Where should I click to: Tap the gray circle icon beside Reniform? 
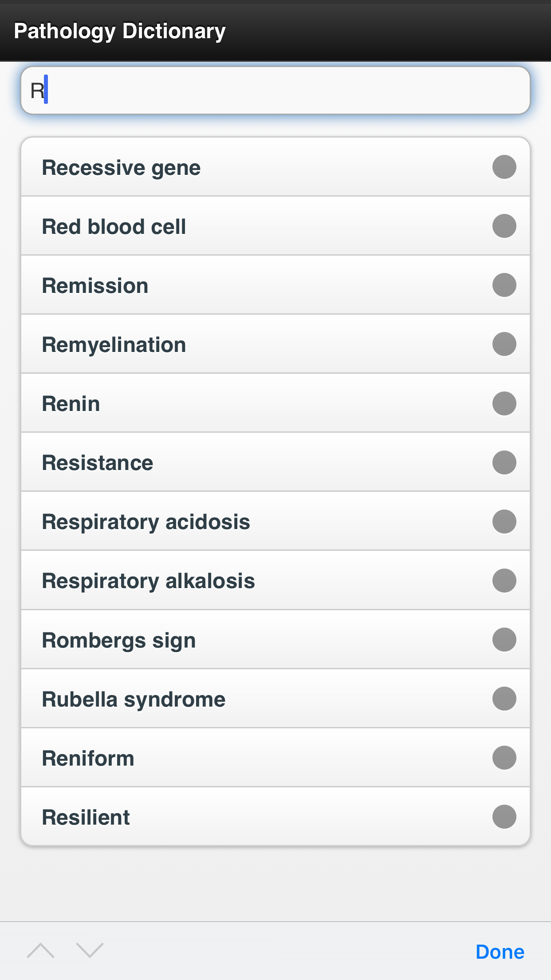(504, 758)
